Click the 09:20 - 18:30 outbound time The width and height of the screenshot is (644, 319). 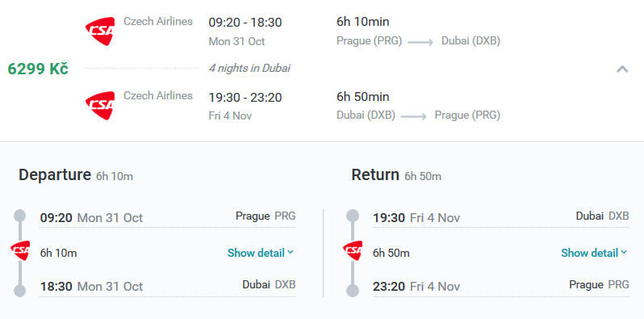[x=245, y=22]
